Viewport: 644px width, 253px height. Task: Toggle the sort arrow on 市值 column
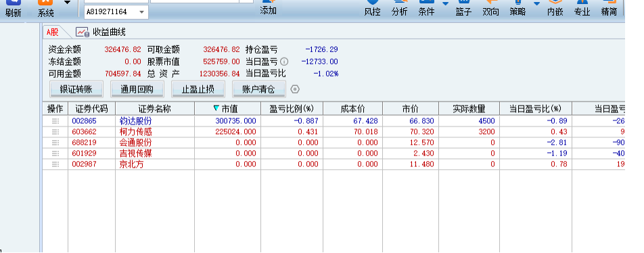(x=216, y=108)
